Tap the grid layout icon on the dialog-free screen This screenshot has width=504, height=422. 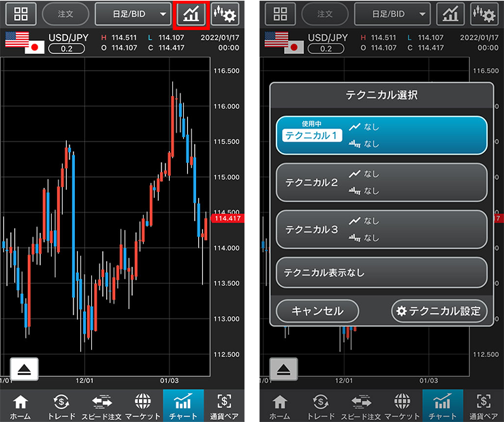[20, 14]
